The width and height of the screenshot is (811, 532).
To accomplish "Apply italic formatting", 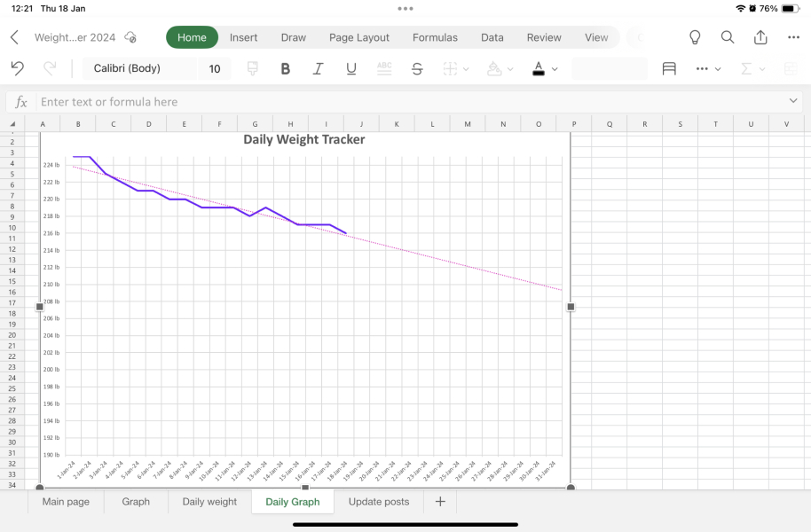I will (318, 67).
